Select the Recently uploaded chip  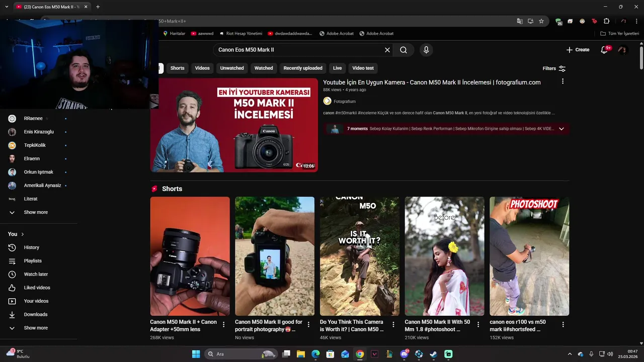point(303,68)
